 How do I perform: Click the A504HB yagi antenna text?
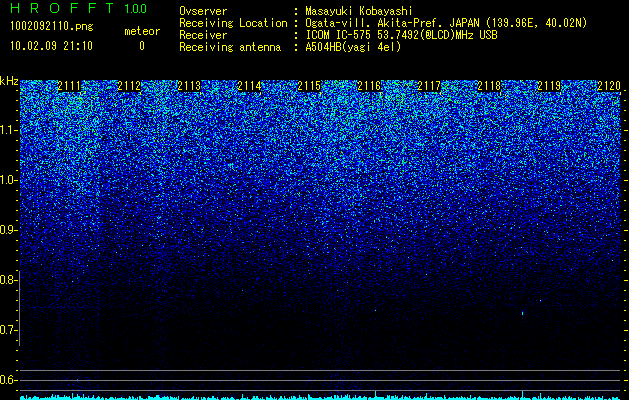[x=353, y=47]
